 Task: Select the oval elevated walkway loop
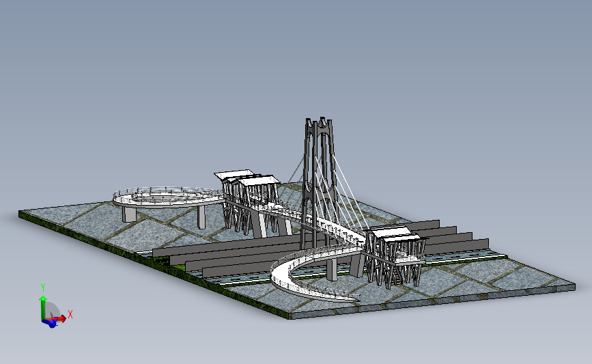[x=168, y=198]
